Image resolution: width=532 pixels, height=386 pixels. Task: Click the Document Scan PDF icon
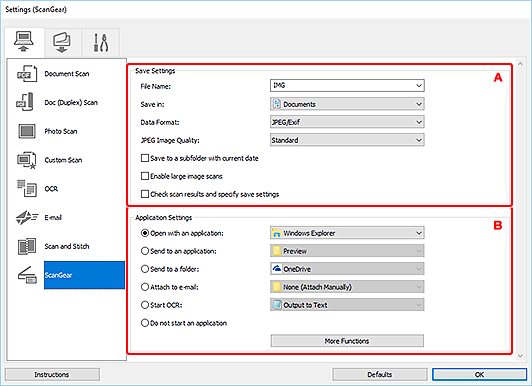click(27, 74)
